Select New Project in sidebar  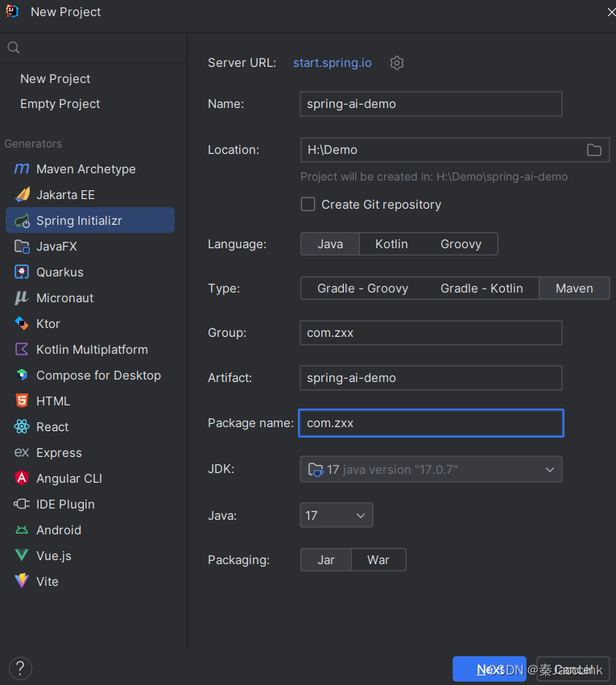coord(56,79)
